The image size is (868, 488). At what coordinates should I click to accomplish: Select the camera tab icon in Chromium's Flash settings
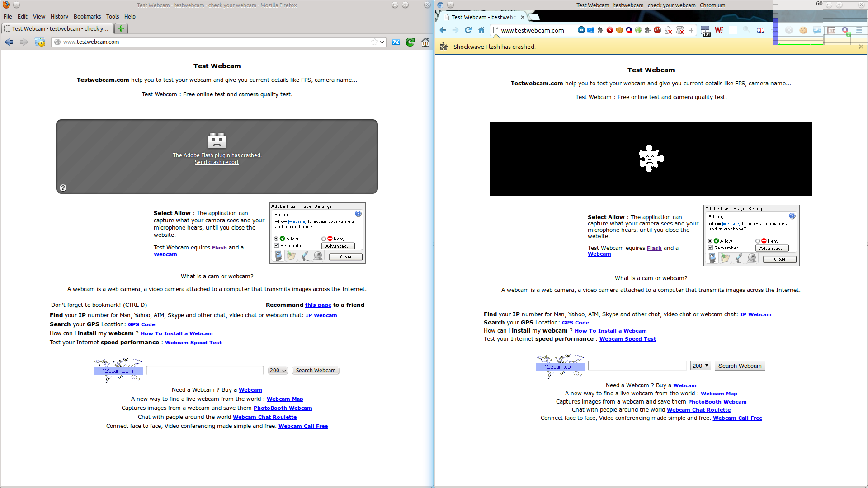click(752, 258)
